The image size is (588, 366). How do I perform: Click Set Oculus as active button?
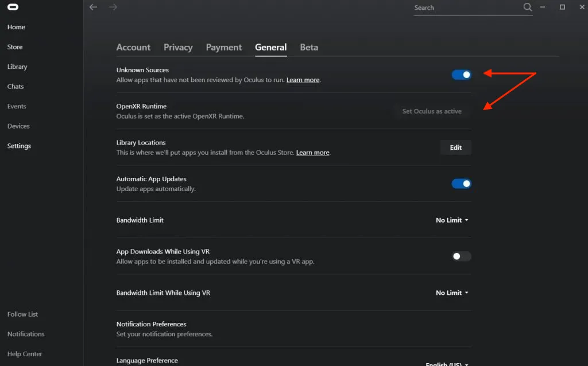(432, 111)
